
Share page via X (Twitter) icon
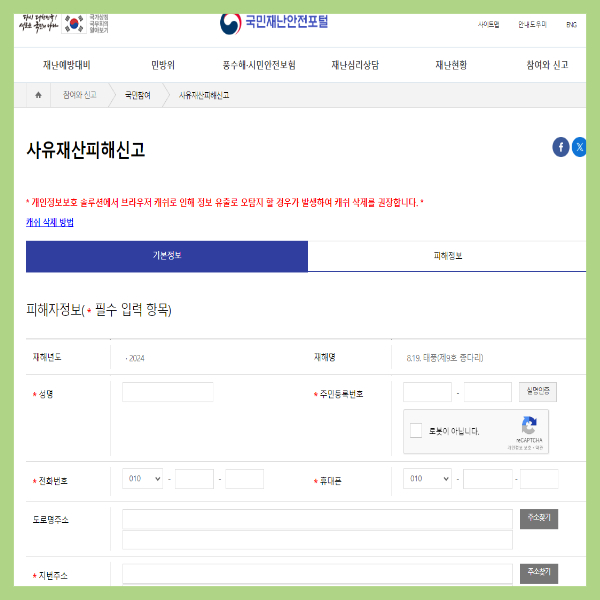[x=579, y=147]
